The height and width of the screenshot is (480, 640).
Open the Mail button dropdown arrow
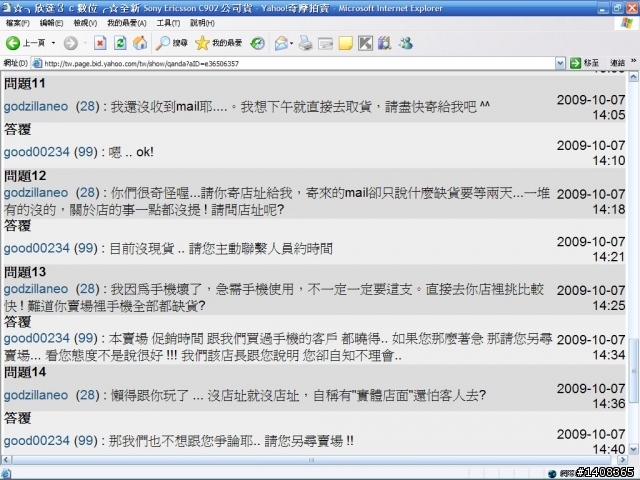coord(291,43)
